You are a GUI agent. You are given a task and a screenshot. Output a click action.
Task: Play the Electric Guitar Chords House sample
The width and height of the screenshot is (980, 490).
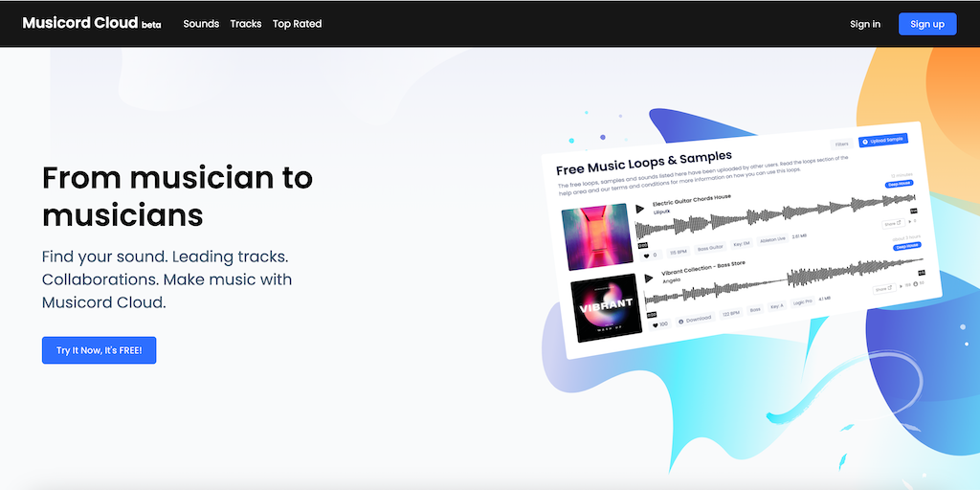click(640, 209)
